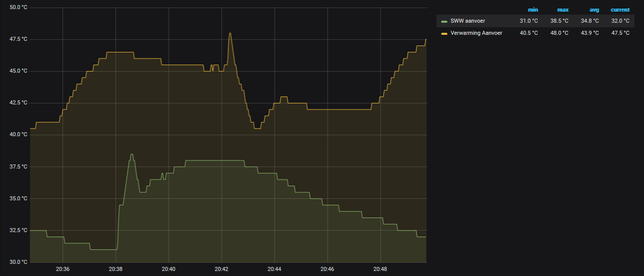The height and width of the screenshot is (276, 644).
Task: Click the 45.0 °C y-axis label
Action: click(18, 71)
